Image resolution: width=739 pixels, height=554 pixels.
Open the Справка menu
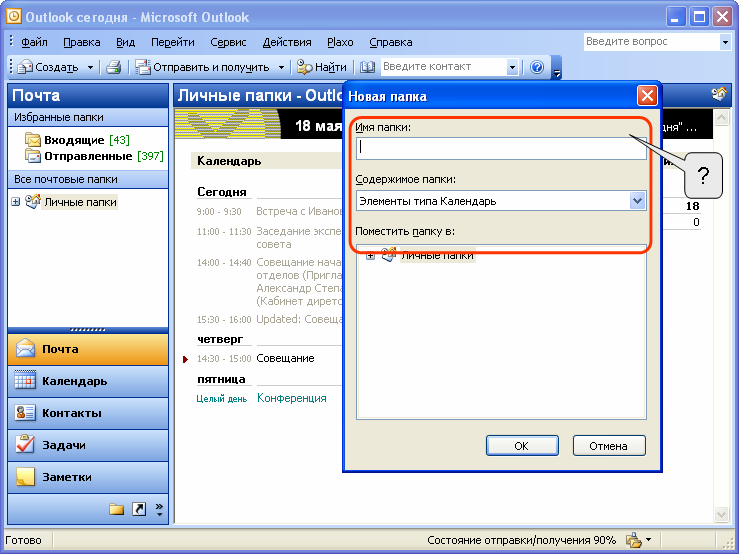pyautogui.click(x=390, y=42)
